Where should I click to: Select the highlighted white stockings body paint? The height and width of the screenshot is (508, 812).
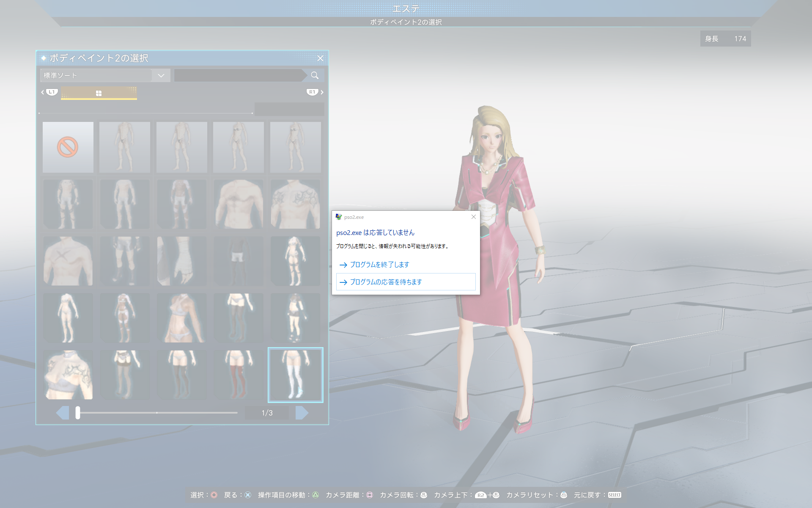click(295, 375)
